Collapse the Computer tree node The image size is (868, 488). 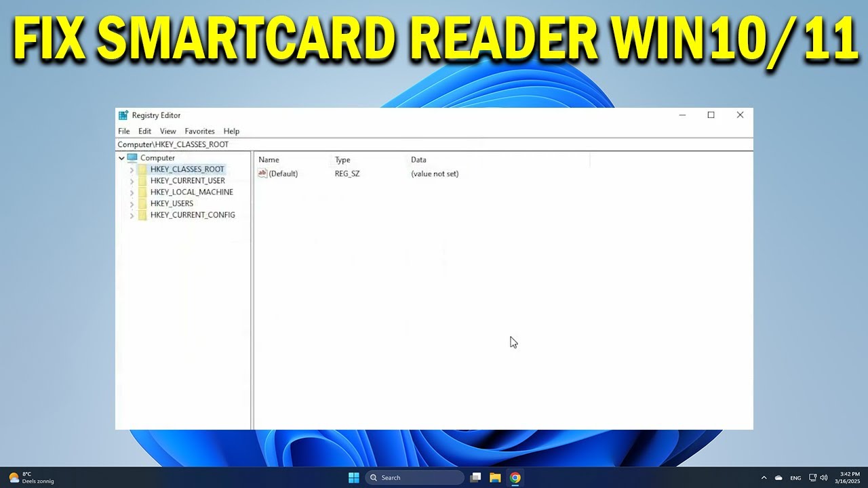[x=121, y=158]
